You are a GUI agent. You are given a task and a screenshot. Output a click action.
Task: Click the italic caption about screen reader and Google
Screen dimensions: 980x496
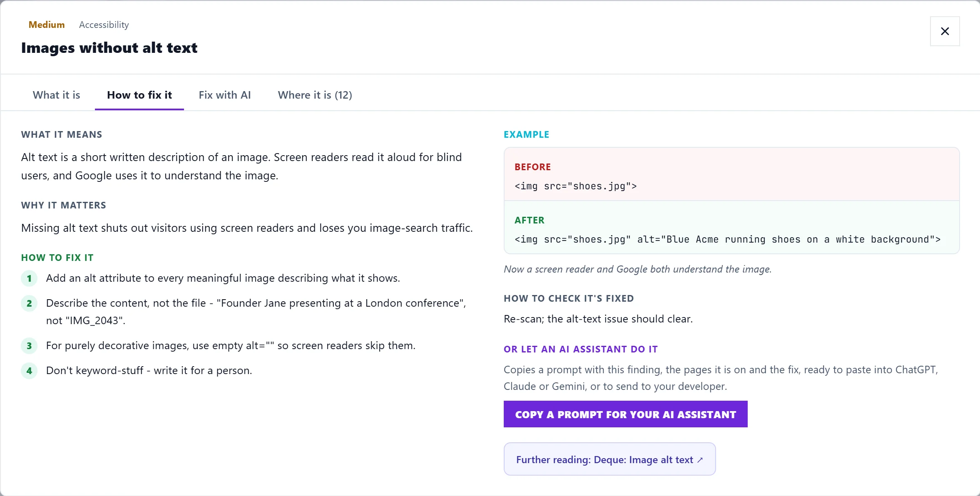pos(638,269)
